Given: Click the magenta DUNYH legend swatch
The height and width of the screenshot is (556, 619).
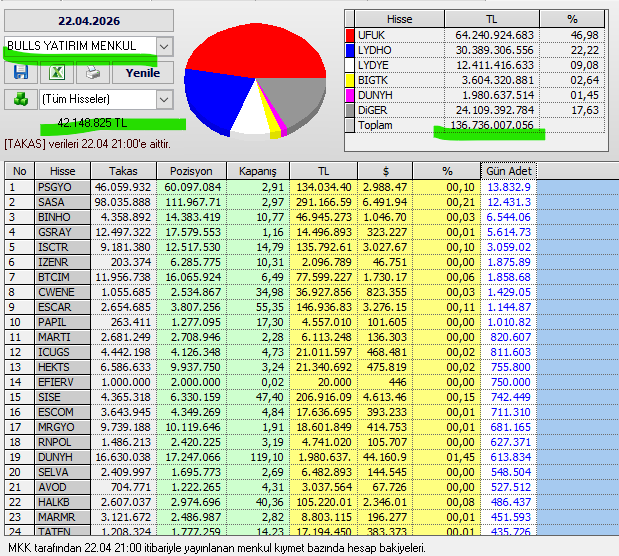Looking at the screenshot, I should 350,95.
